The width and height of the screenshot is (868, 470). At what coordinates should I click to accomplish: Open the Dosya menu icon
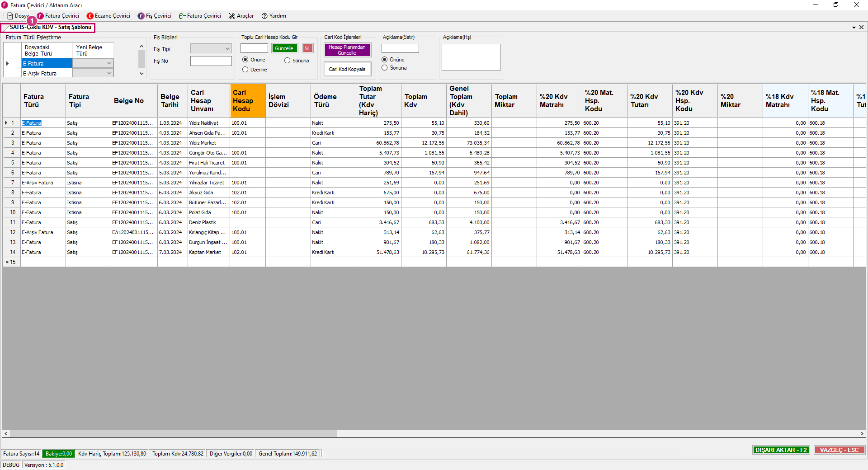click(x=10, y=16)
